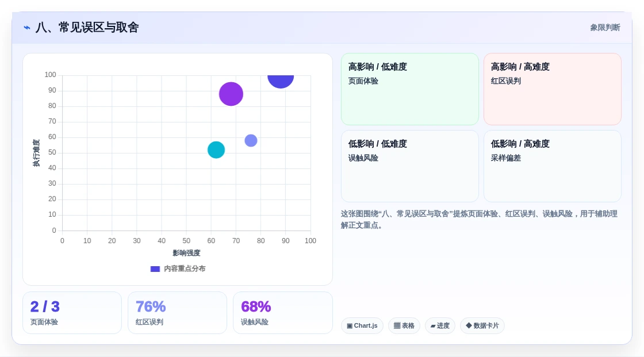This screenshot has height=357, width=644.
Task: Open the 低影响 / 低难度 quadrant card
Action: tap(410, 166)
